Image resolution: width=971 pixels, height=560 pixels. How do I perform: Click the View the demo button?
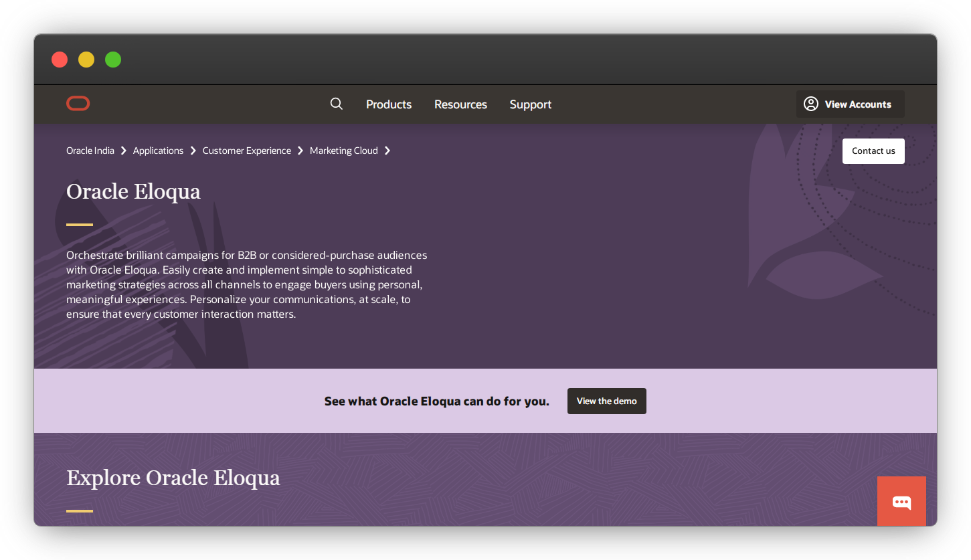coord(607,401)
